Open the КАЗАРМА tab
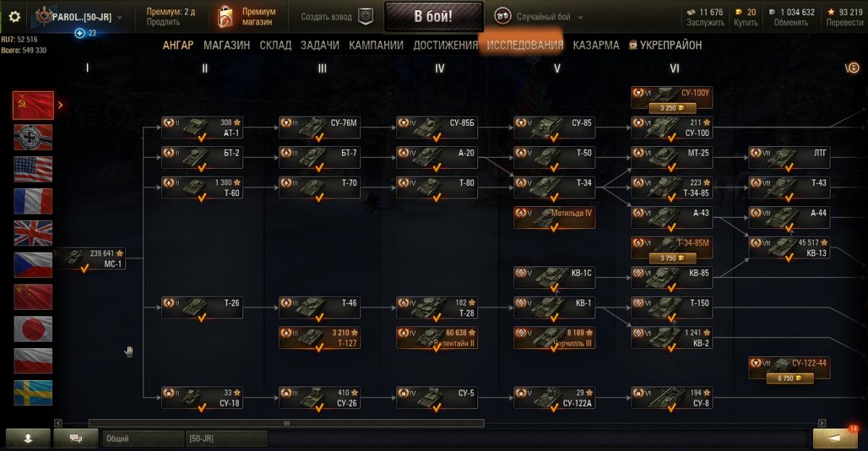The image size is (868, 451). pos(596,45)
